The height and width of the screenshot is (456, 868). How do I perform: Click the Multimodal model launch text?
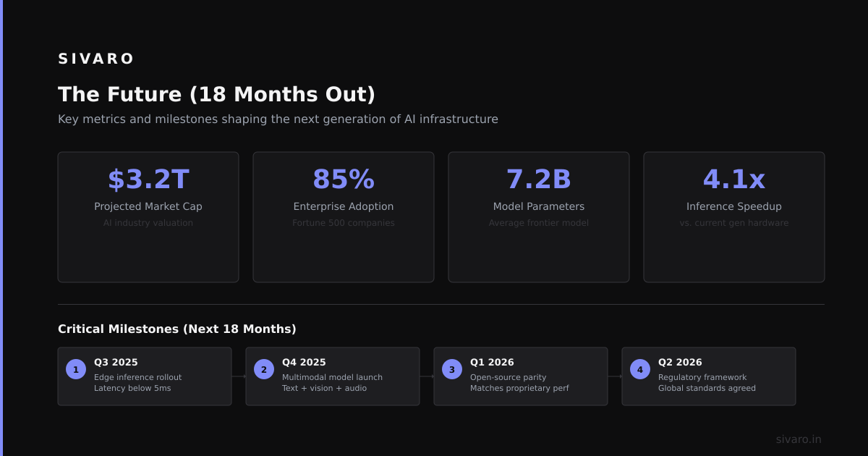click(x=332, y=377)
